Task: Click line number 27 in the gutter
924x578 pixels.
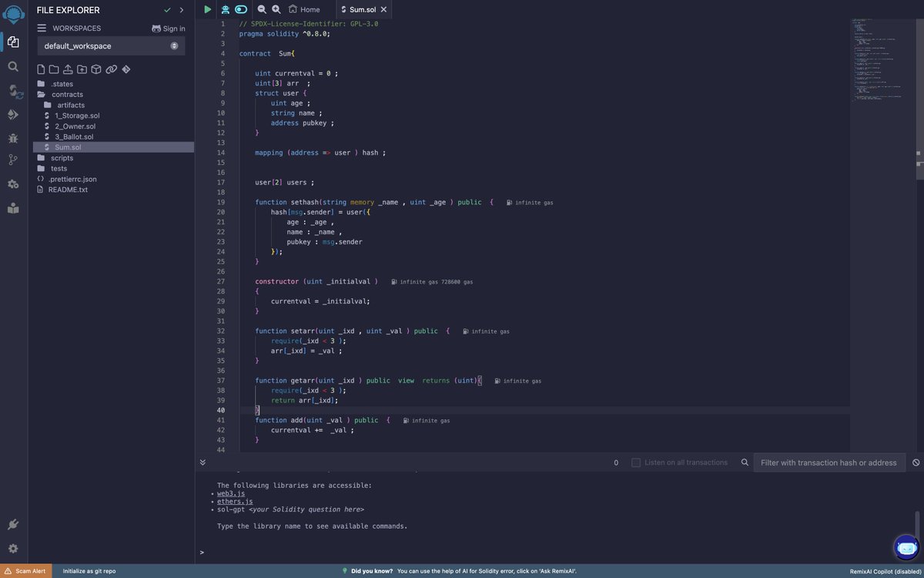Action: pos(222,281)
